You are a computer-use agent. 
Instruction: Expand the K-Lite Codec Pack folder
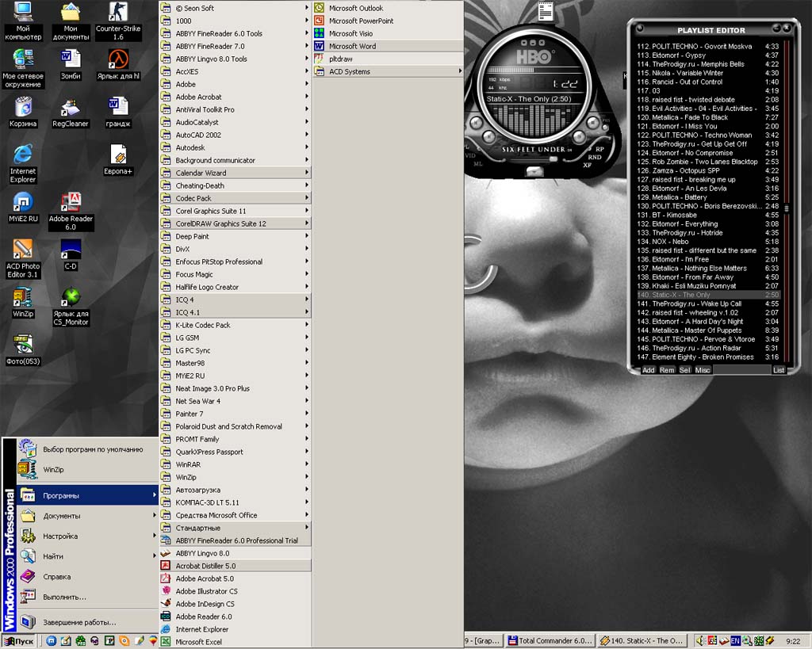tap(236, 325)
